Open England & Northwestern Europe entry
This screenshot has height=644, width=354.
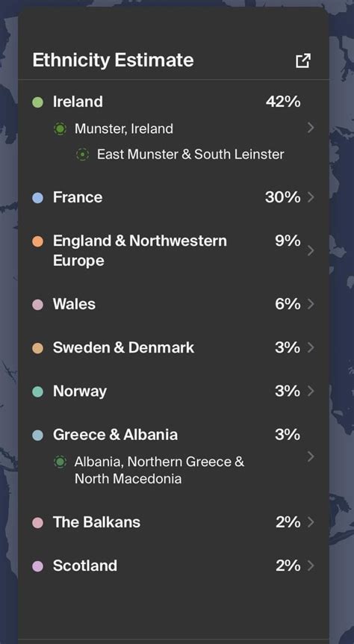coord(173,250)
